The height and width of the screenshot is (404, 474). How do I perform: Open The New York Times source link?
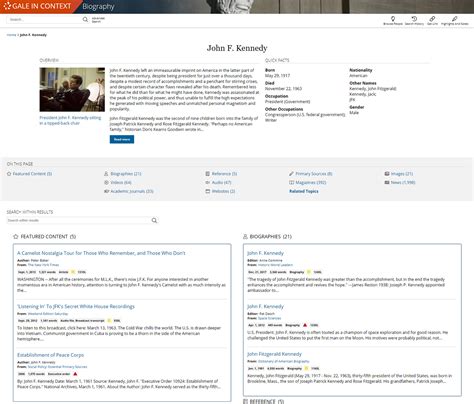pos(43,265)
